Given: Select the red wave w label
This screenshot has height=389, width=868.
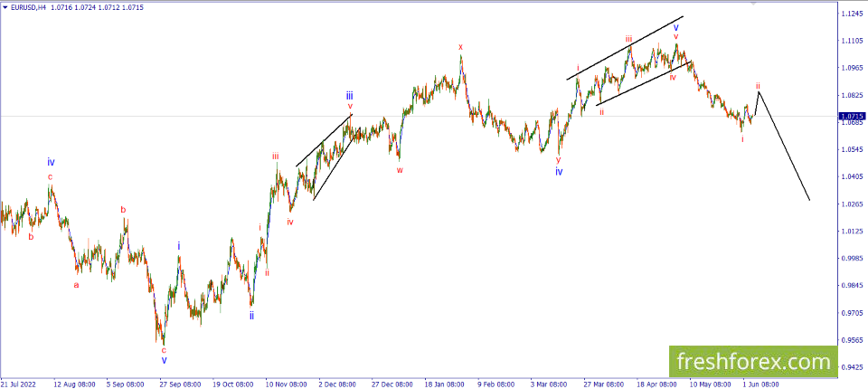Looking at the screenshot, I should [400, 169].
